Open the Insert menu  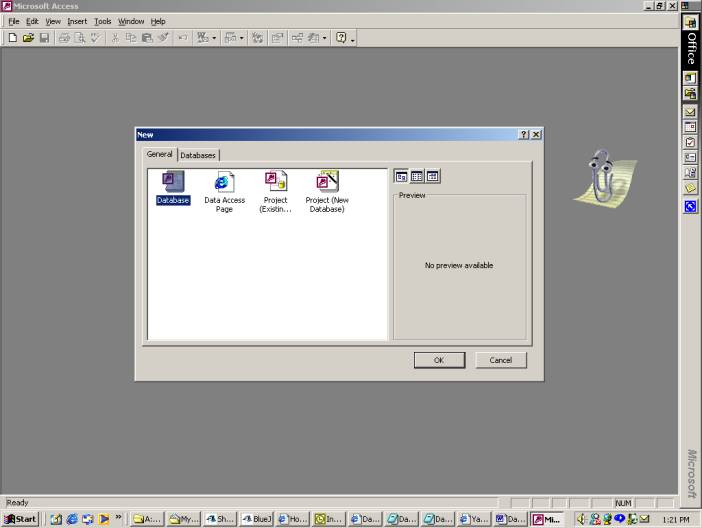point(77,21)
